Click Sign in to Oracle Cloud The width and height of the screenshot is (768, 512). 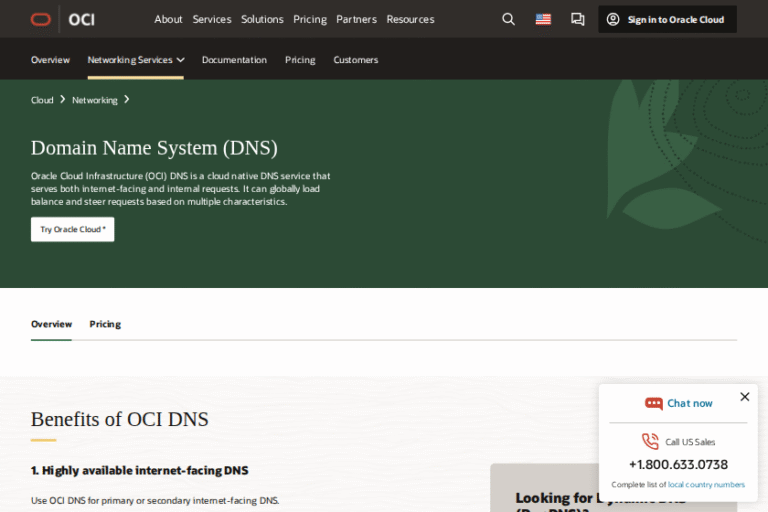pos(675,19)
